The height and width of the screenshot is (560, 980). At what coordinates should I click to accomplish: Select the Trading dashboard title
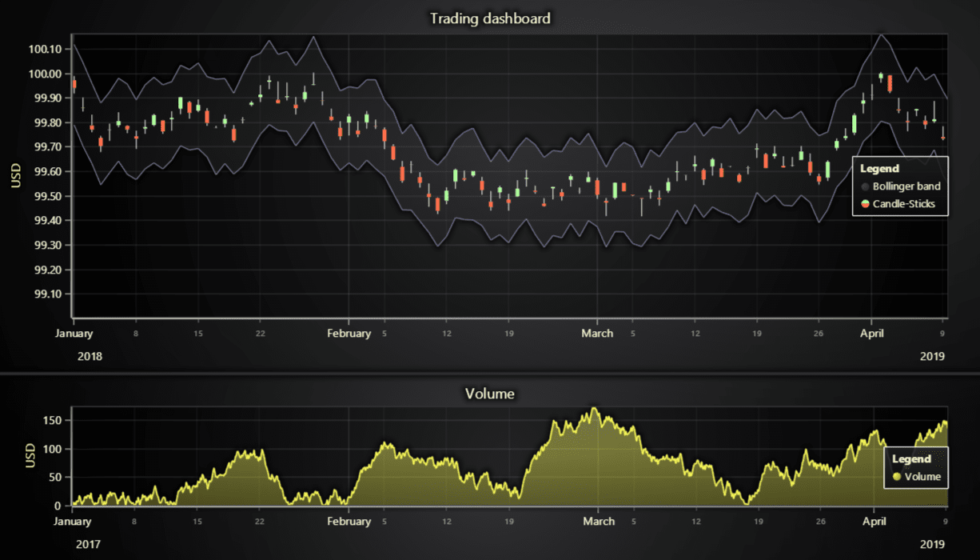[x=489, y=18]
